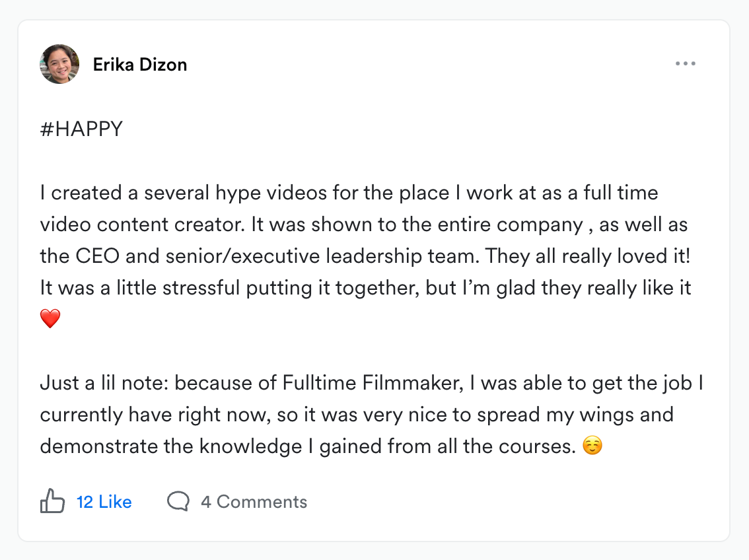Screen dimensions: 749x560
Task: Click the thumbs-up Like icon
Action: click(52, 501)
